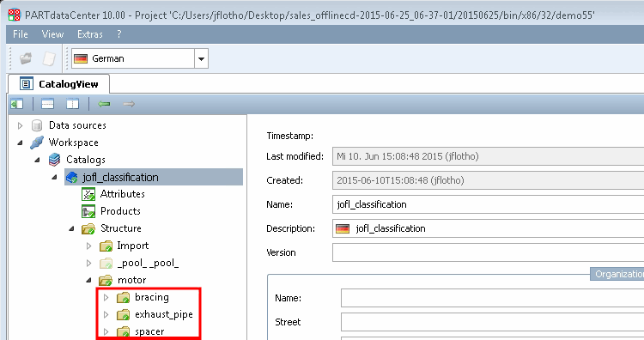Select the spacer tree item
The width and height of the screenshot is (644, 340).
149,331
